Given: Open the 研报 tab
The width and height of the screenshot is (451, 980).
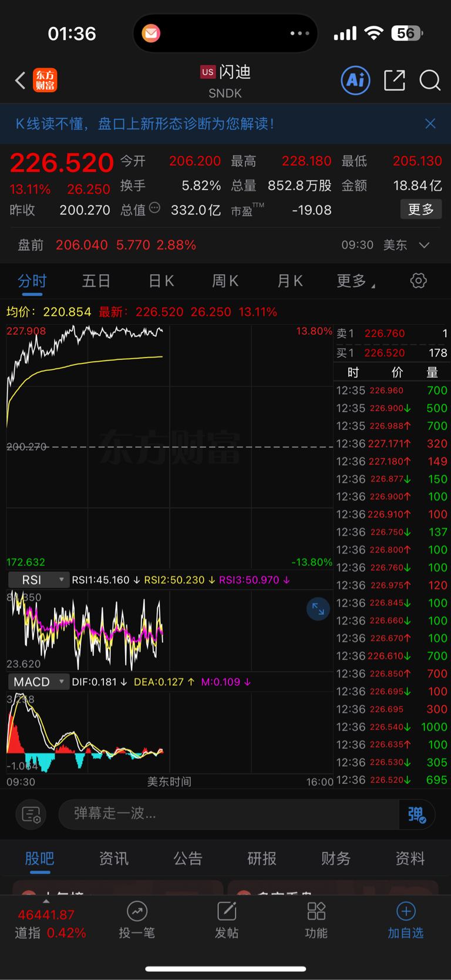Looking at the screenshot, I should [x=262, y=858].
